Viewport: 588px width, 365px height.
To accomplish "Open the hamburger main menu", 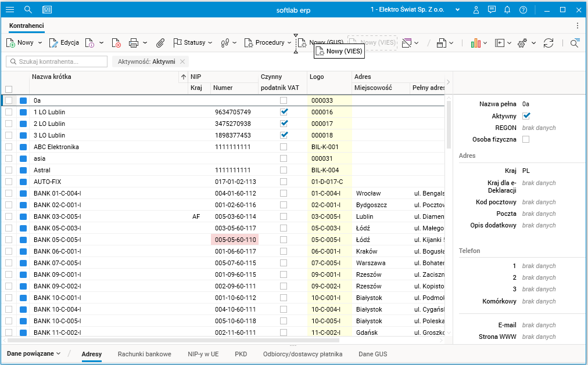I will click(10, 10).
